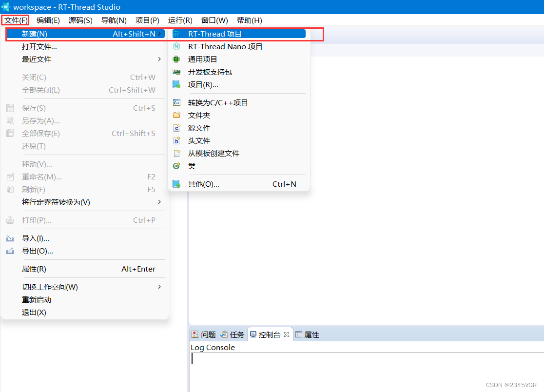Switch to the 问题 tab
This screenshot has height=392, width=544.
(x=207, y=334)
